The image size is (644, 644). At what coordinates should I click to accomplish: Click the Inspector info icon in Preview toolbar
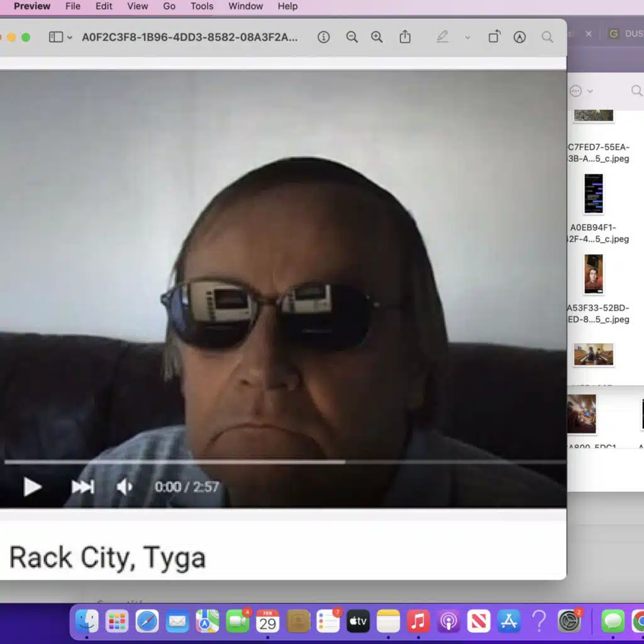(x=324, y=37)
